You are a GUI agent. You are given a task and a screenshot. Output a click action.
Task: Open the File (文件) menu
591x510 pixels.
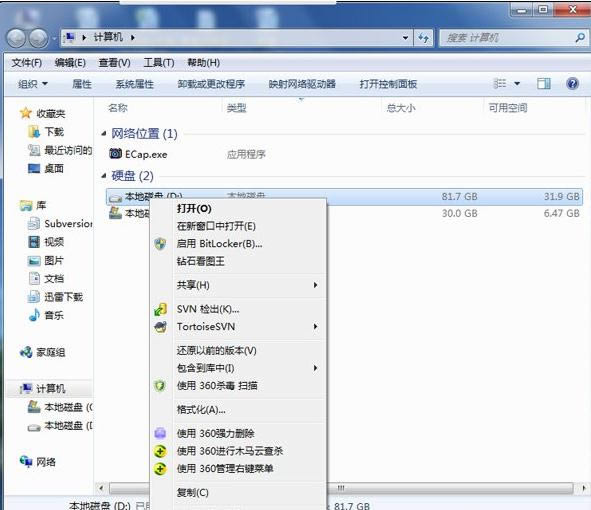click(x=26, y=63)
